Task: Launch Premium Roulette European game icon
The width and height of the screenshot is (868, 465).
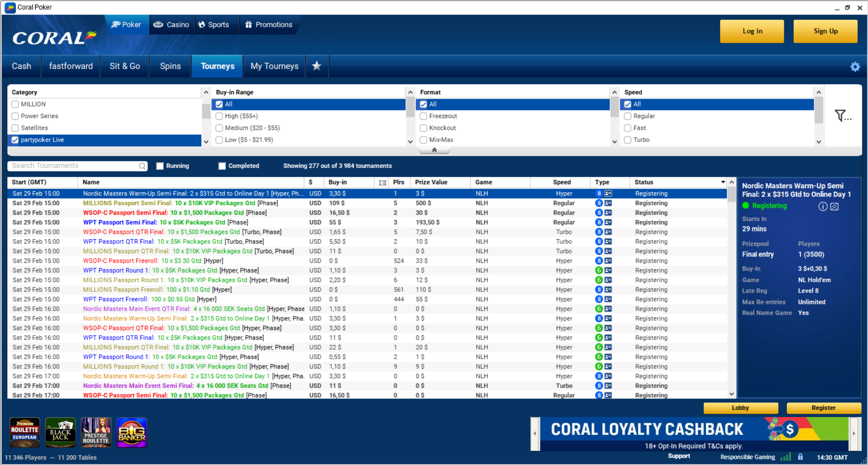Action: point(25,432)
